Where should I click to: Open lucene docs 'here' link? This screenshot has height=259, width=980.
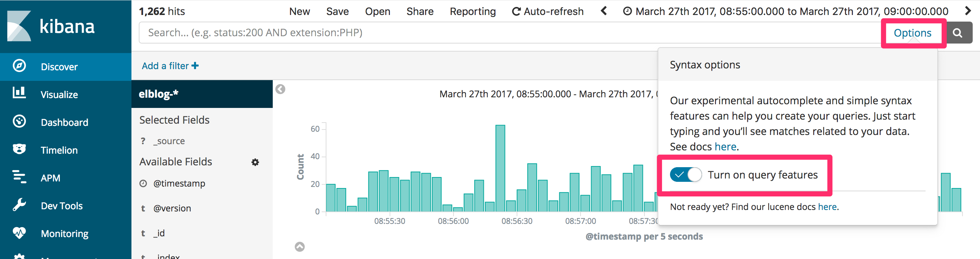827,207
